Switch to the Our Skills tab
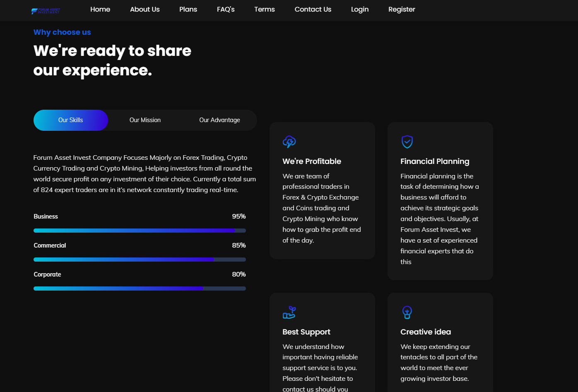Image resolution: width=578 pixels, height=392 pixels. [70, 120]
